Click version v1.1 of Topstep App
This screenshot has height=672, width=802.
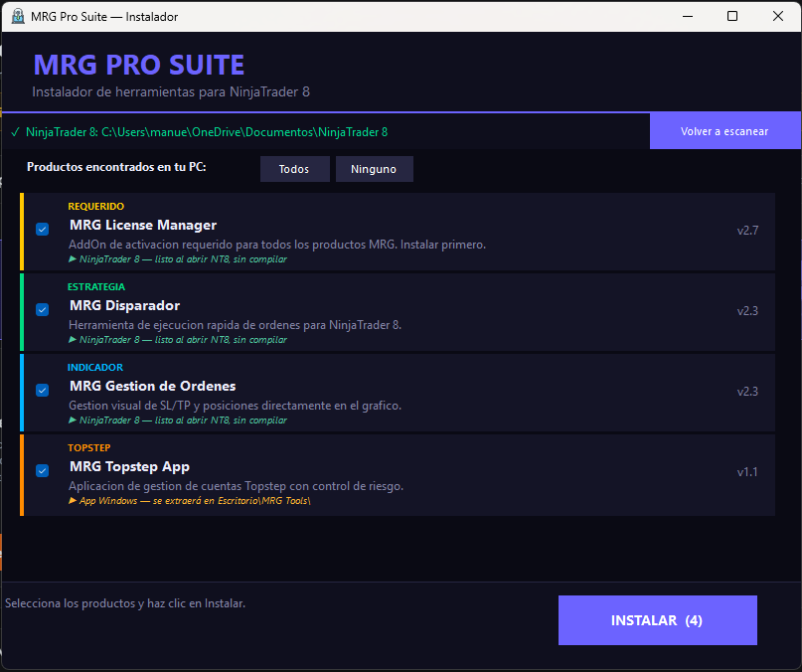tap(747, 472)
